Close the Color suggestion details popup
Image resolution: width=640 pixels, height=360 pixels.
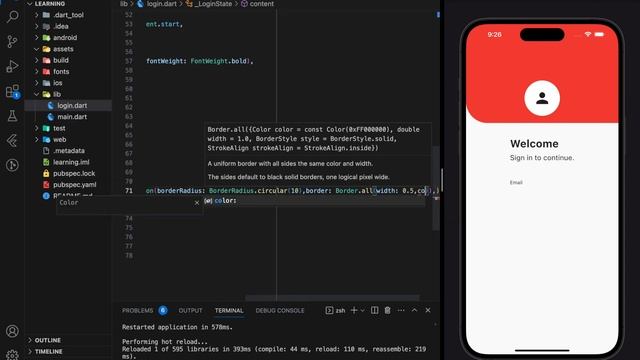pos(197,202)
